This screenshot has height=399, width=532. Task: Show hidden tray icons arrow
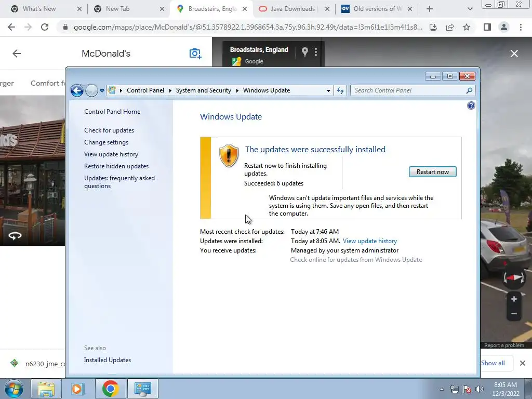coord(442,389)
